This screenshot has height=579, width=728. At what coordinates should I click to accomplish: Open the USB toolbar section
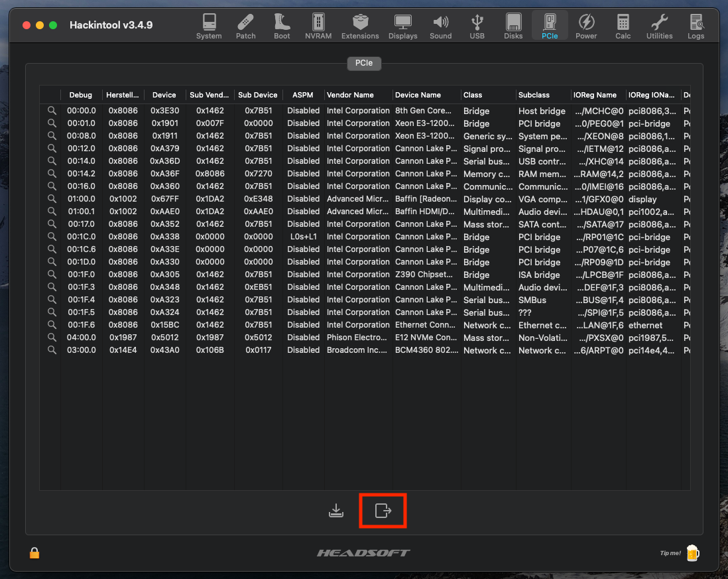[x=477, y=26]
